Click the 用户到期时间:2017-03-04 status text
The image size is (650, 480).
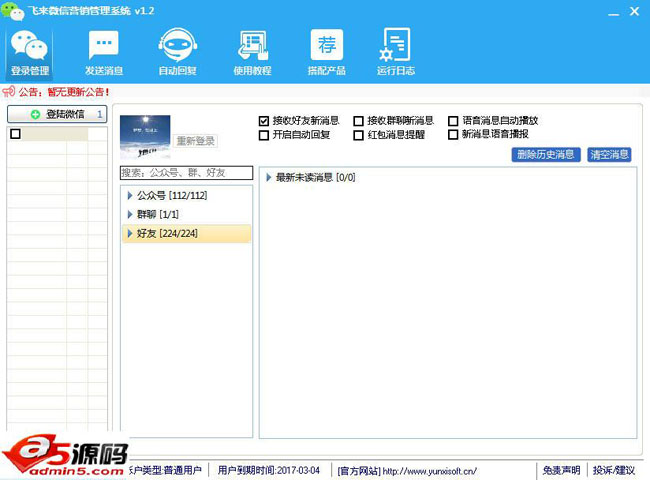click(269, 470)
